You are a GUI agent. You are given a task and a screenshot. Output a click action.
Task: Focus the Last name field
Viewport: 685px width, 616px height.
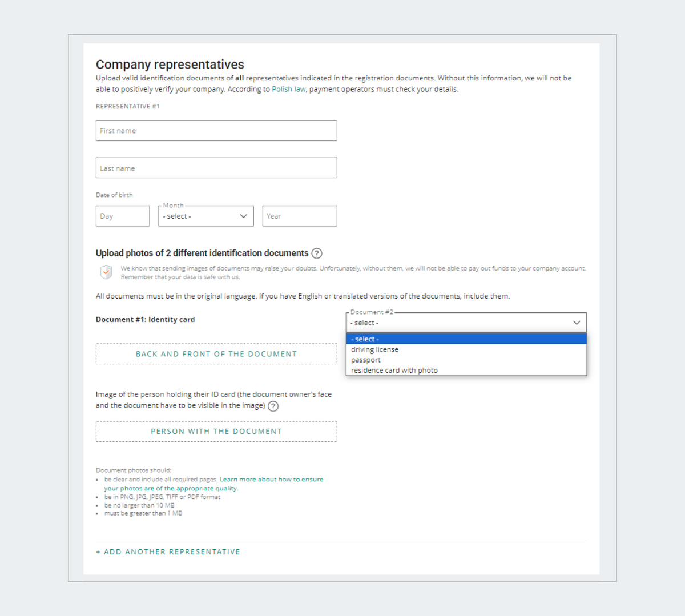pyautogui.click(x=216, y=168)
